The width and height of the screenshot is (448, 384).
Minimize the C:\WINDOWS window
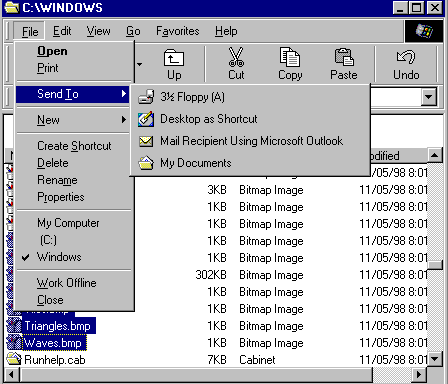tap(400, 7)
